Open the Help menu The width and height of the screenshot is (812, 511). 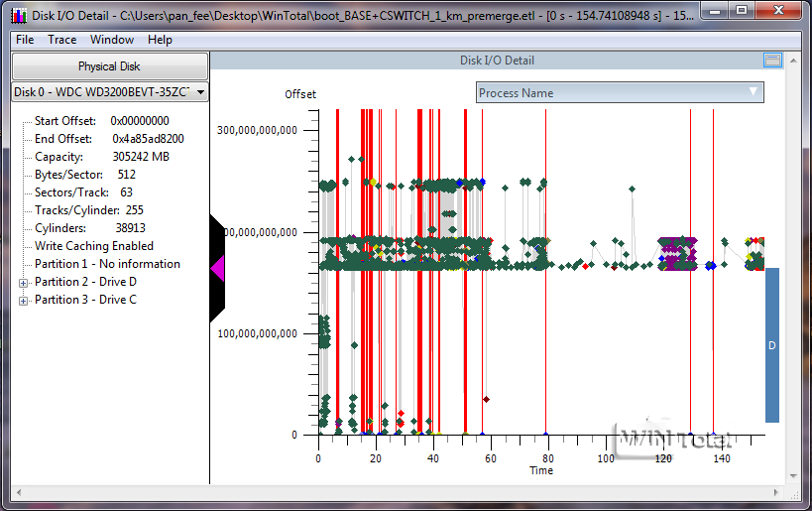coord(160,40)
